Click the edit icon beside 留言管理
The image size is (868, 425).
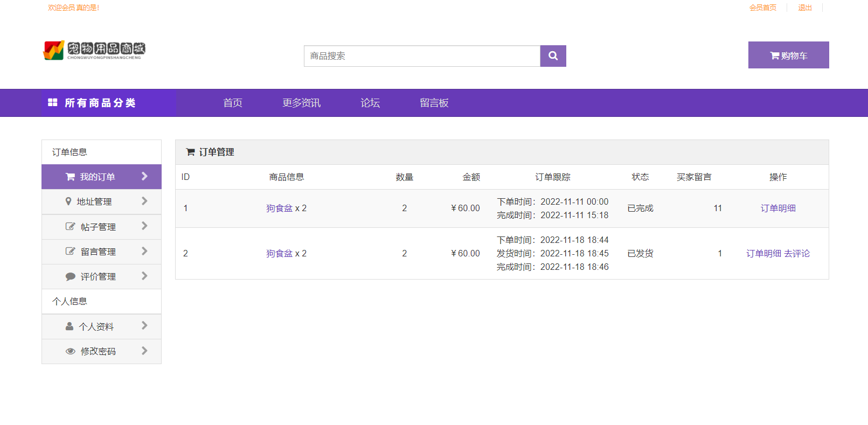[70, 251]
